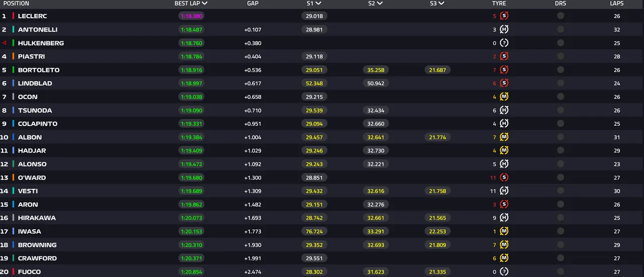Screen dimensions: 644x277
Task: Click Fuoco's S2 time 31.623
Action: click(376, 272)
